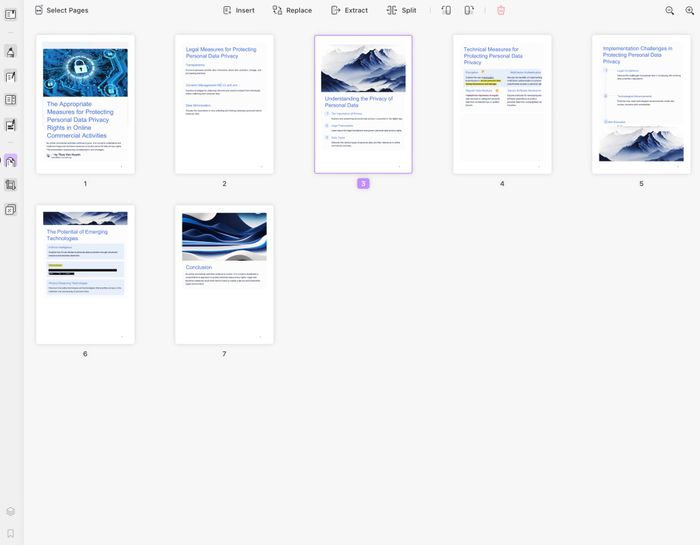700x545 pixels.
Task: Click the rotate page counterclockwise icon
Action: [446, 10]
